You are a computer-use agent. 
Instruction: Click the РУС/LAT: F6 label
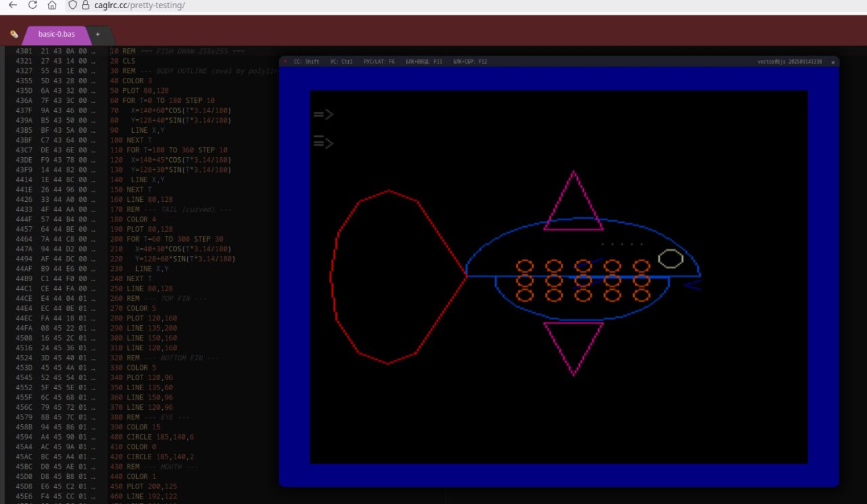(x=379, y=62)
